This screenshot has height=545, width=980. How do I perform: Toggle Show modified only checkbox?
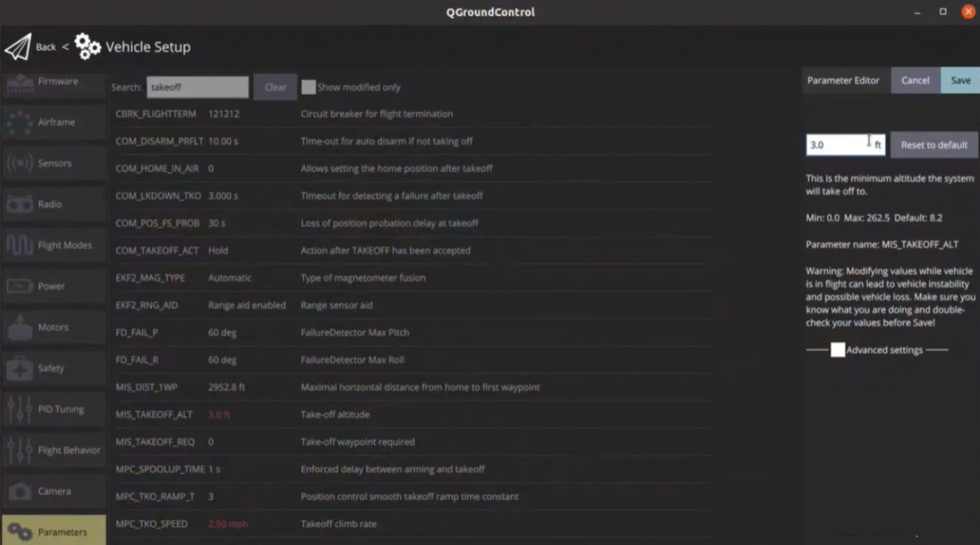point(309,87)
